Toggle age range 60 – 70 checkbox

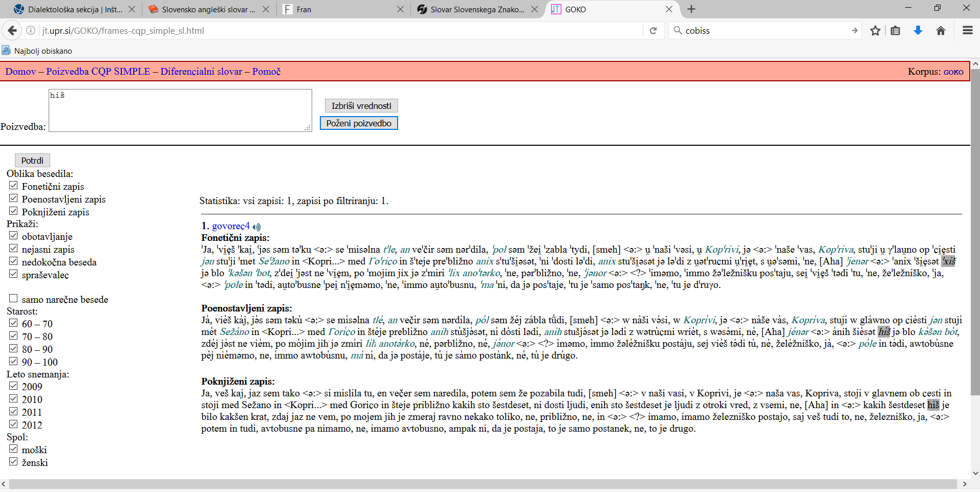tap(13, 323)
